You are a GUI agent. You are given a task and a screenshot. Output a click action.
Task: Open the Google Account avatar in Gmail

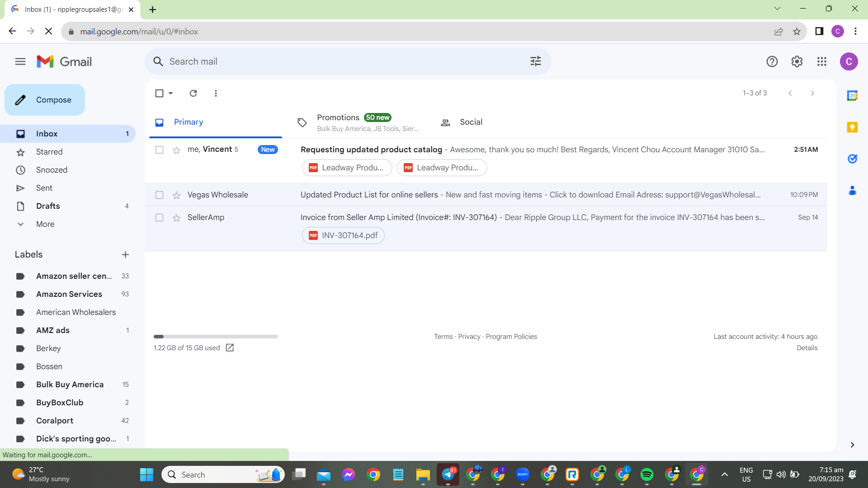click(x=849, y=61)
